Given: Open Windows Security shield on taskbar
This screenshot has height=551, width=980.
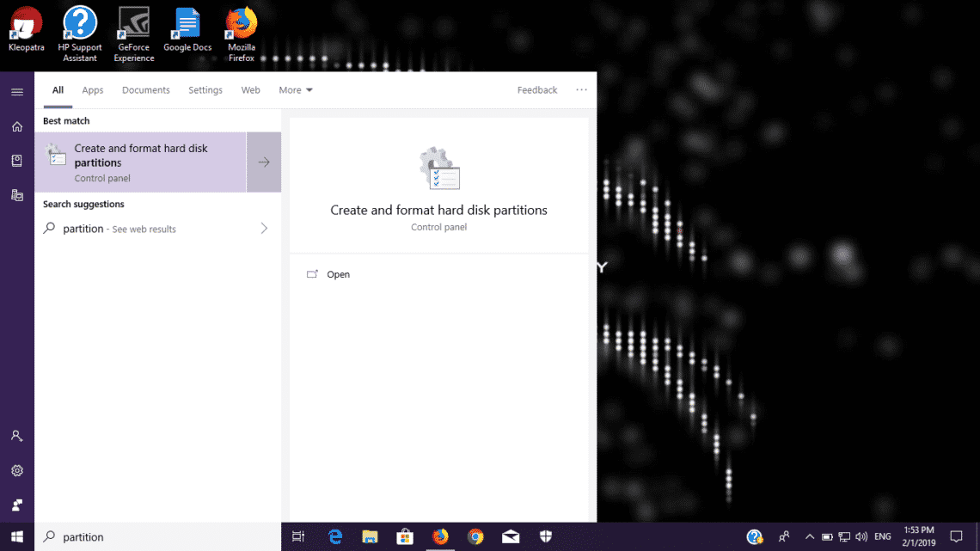Looking at the screenshot, I should pos(545,536).
